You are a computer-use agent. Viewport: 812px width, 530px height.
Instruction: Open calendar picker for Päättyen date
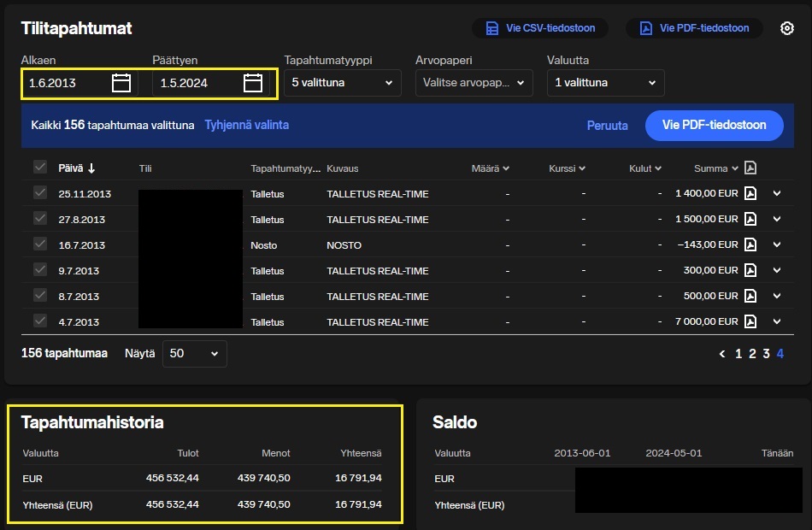(x=253, y=83)
